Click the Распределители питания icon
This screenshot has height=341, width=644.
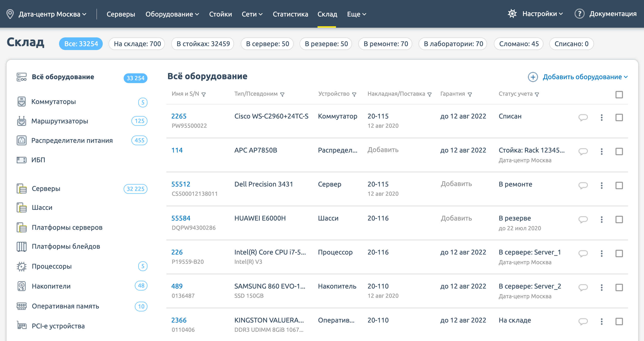22,140
